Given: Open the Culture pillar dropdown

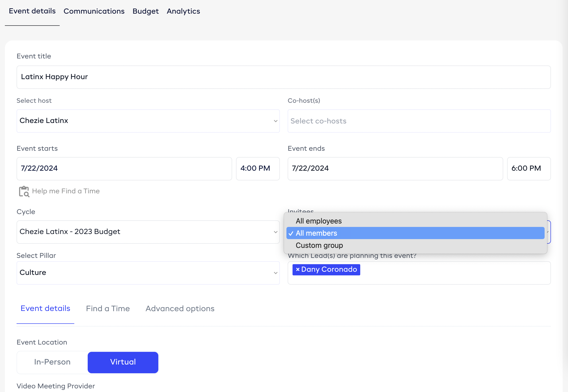Looking at the screenshot, I should (x=147, y=273).
